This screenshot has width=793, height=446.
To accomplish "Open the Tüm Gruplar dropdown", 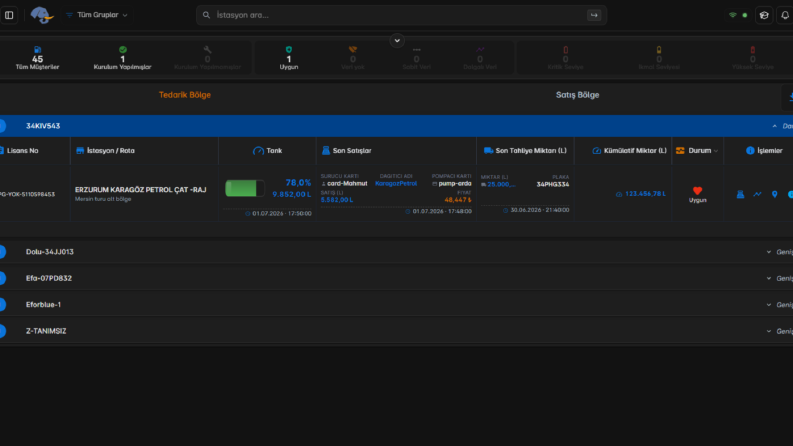I will click(97, 15).
